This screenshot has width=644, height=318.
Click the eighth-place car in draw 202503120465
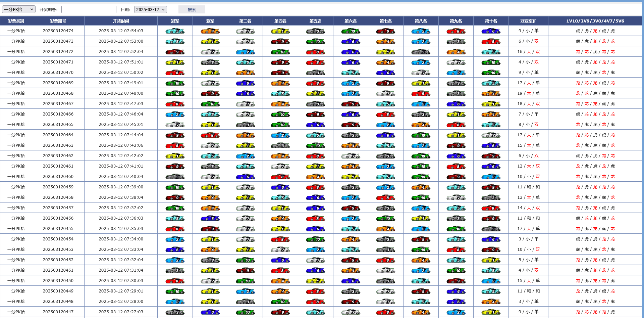(x=421, y=125)
